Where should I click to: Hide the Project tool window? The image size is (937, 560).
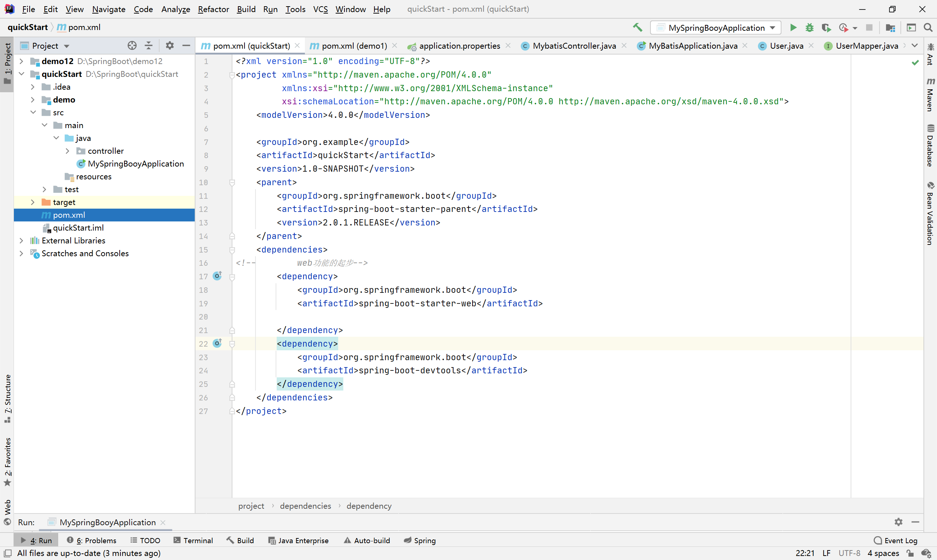186,46
